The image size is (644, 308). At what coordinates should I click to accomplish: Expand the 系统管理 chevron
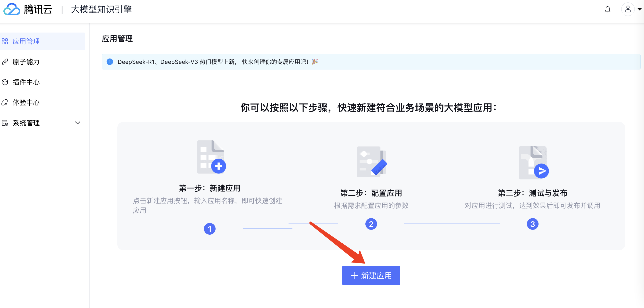[x=78, y=123]
